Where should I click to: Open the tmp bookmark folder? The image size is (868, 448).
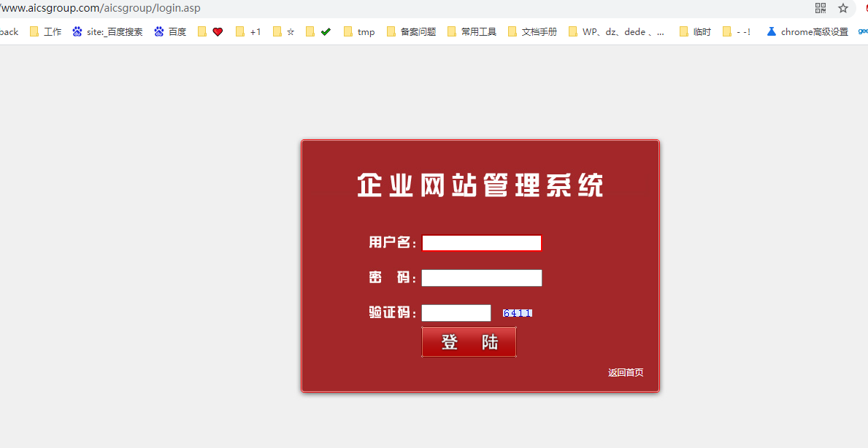pos(359,32)
